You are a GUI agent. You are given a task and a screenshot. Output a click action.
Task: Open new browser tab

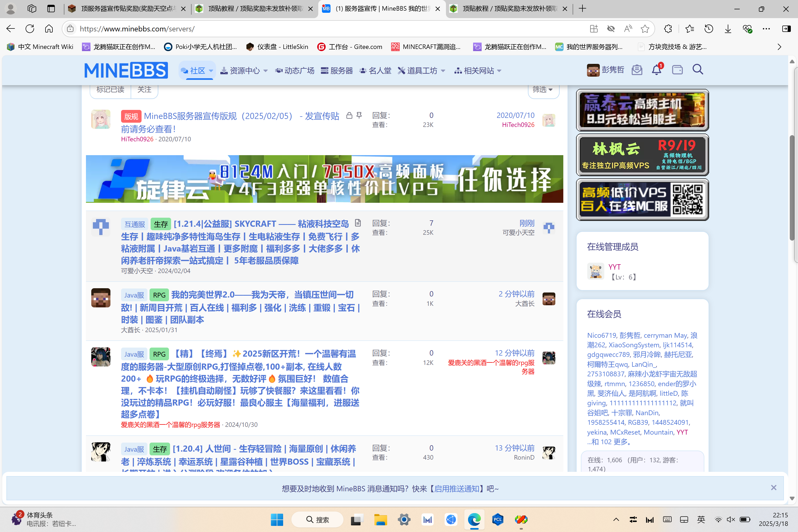[x=582, y=9]
